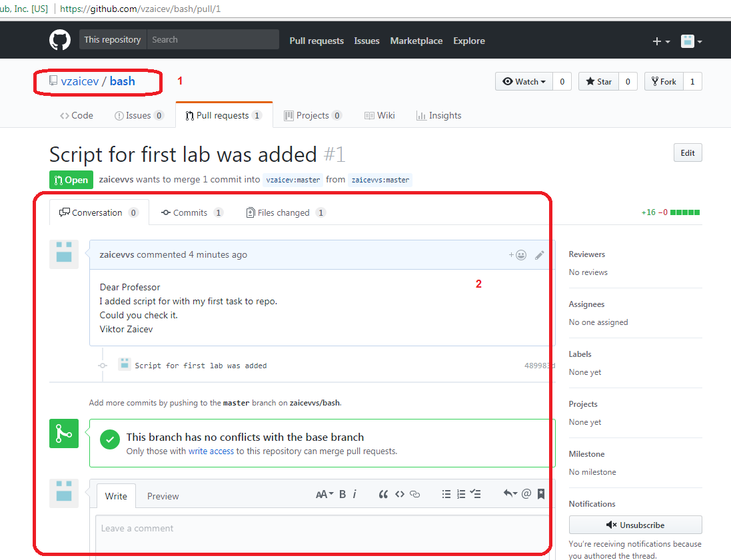This screenshot has width=731, height=560.
Task: Click the +16 −0 diffstat indicator
Action: [x=670, y=212]
